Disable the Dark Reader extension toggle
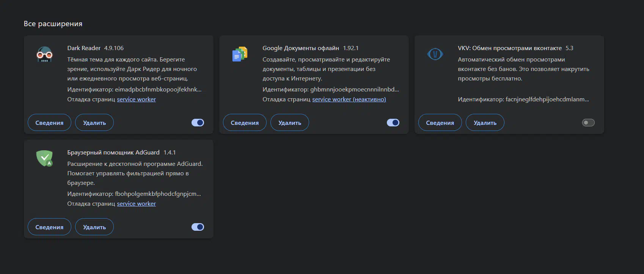The height and width of the screenshot is (274, 644). (198, 123)
